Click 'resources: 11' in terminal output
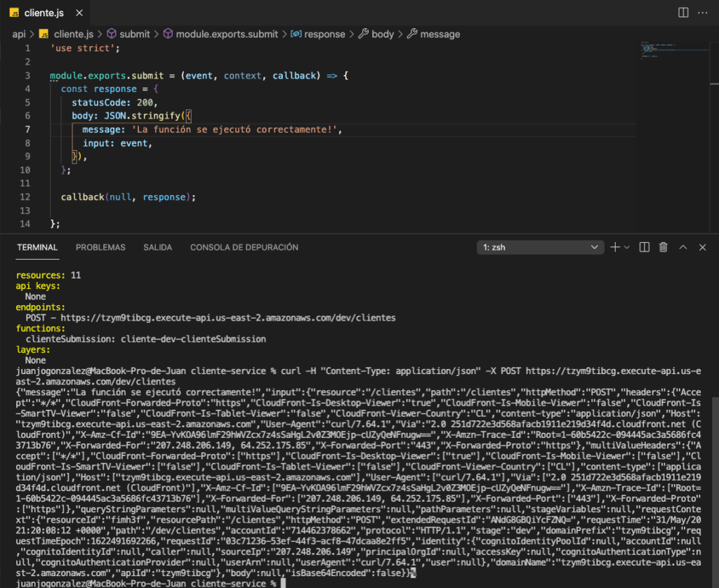719x588 pixels. [x=48, y=275]
